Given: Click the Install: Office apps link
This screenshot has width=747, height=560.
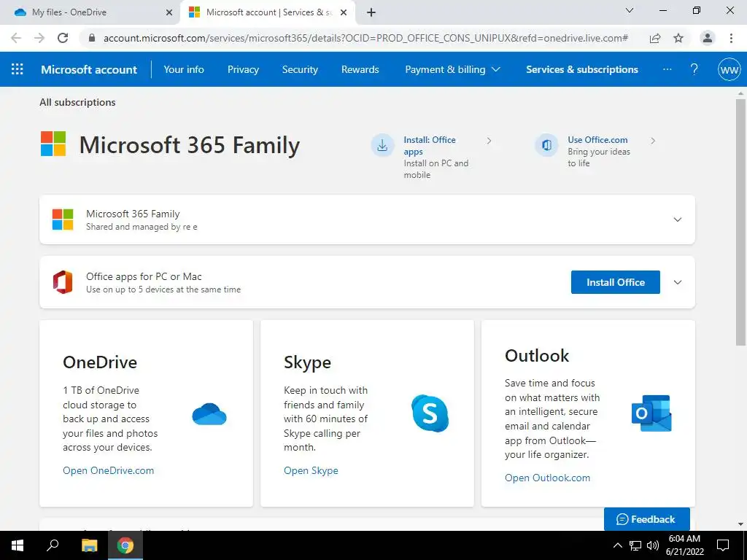Looking at the screenshot, I should click(x=429, y=146).
